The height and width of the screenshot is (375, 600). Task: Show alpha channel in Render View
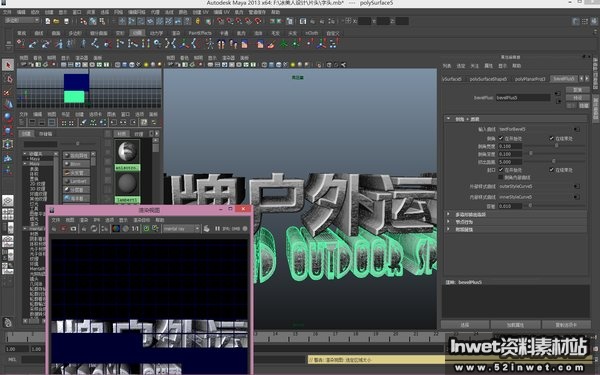125,228
